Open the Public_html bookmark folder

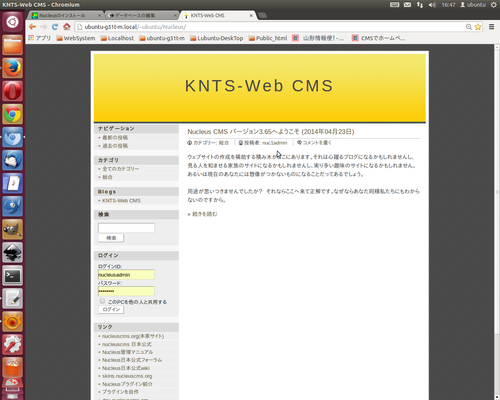268,38
